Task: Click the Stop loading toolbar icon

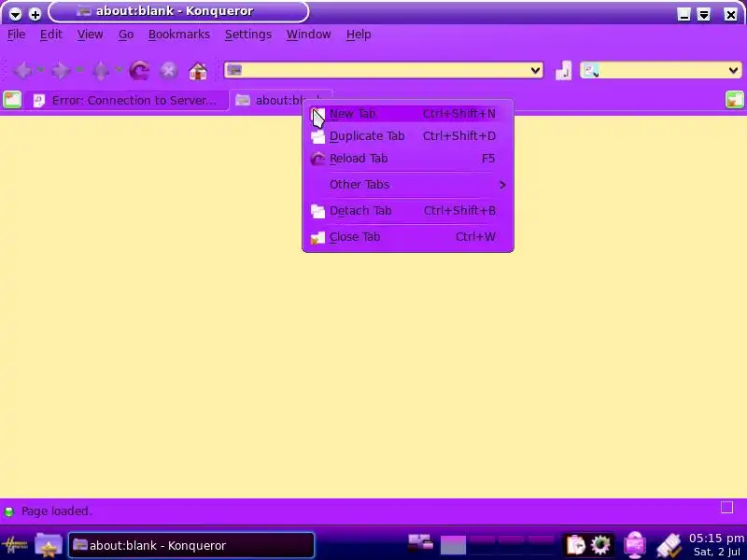Action: tap(169, 71)
